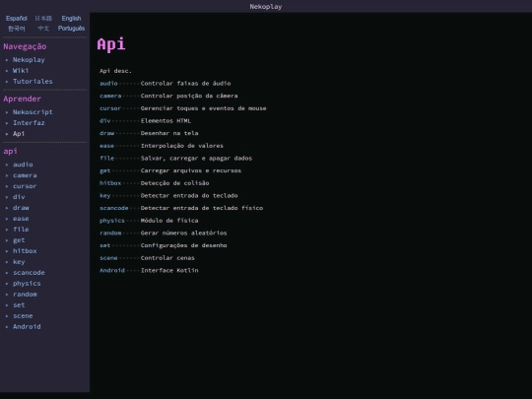Click the 'Elementos HTML' description
Image resolution: width=532 pixels, height=399 pixels.
pyautogui.click(x=166, y=121)
